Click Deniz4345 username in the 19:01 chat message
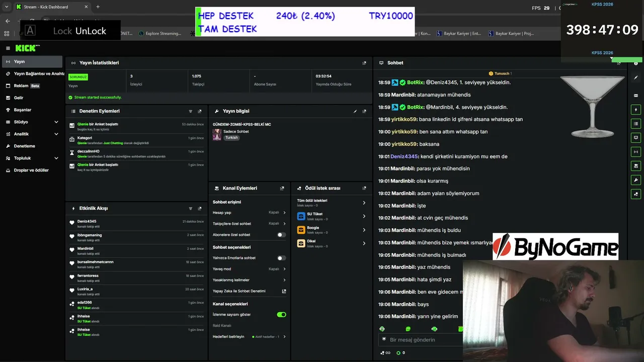This screenshot has height=362, width=644. point(405,156)
